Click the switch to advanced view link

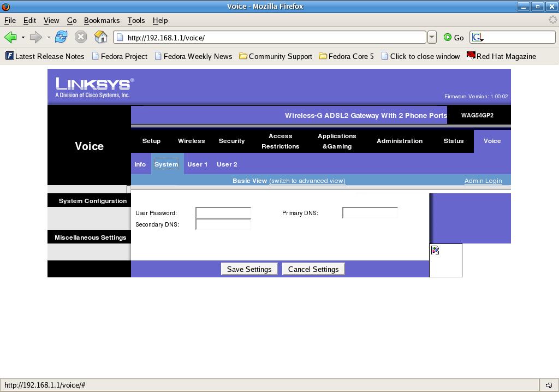pos(307,181)
